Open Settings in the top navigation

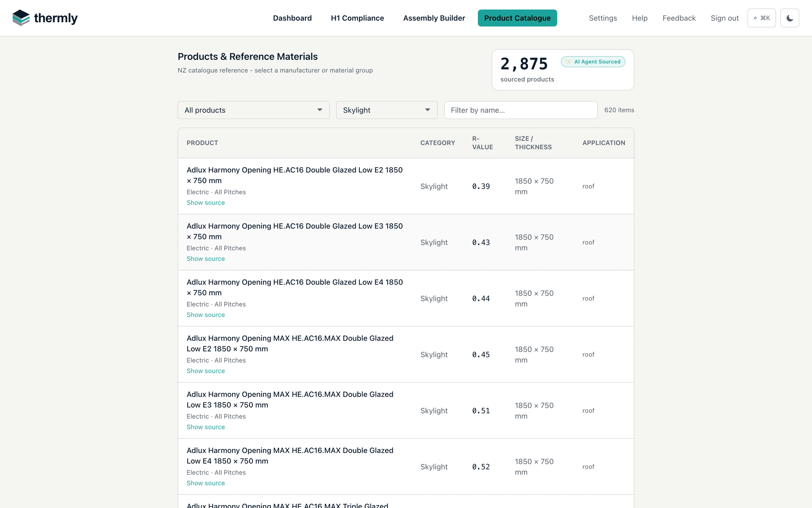click(x=603, y=18)
